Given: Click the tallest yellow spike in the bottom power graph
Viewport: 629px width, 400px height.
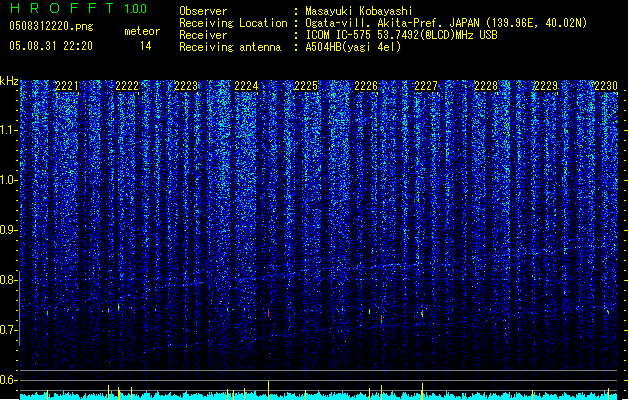Looking at the screenshot, I should (268, 390).
